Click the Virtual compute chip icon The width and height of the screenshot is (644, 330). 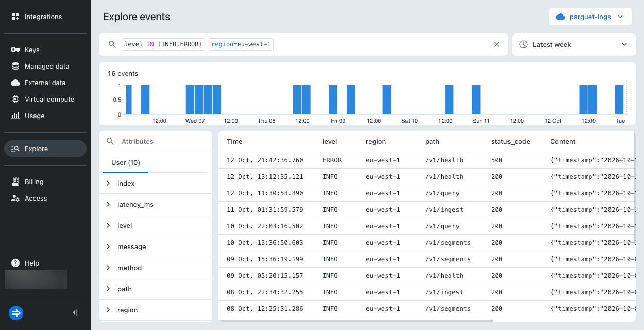tap(15, 99)
